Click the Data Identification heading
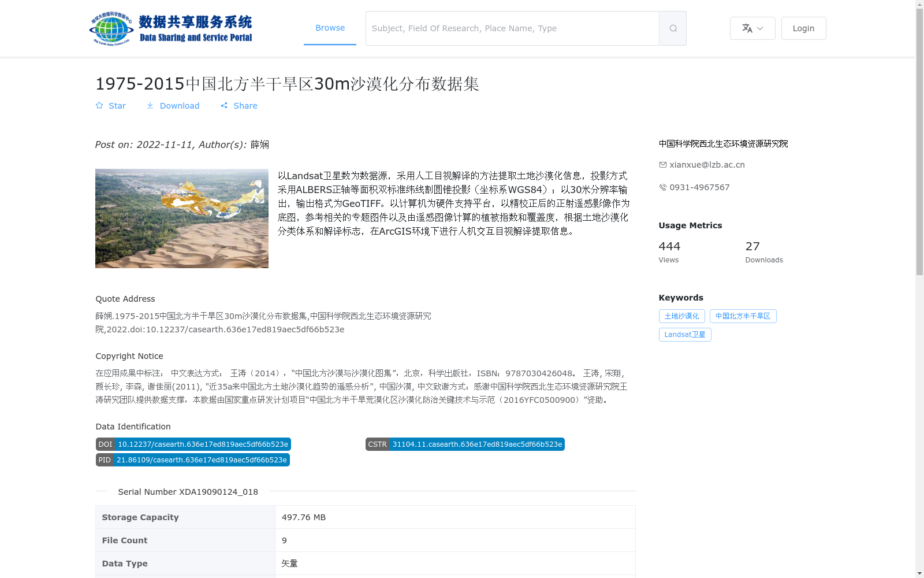 pyautogui.click(x=133, y=427)
